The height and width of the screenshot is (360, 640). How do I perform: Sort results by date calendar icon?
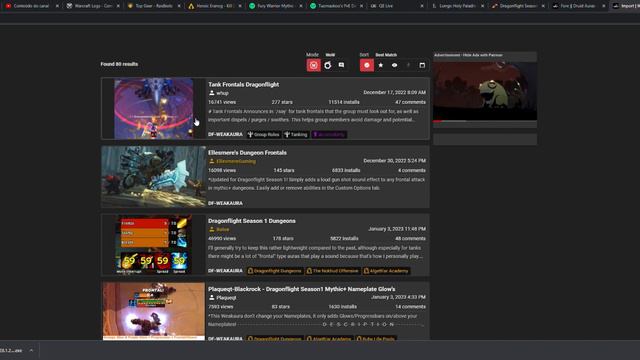pos(422,65)
